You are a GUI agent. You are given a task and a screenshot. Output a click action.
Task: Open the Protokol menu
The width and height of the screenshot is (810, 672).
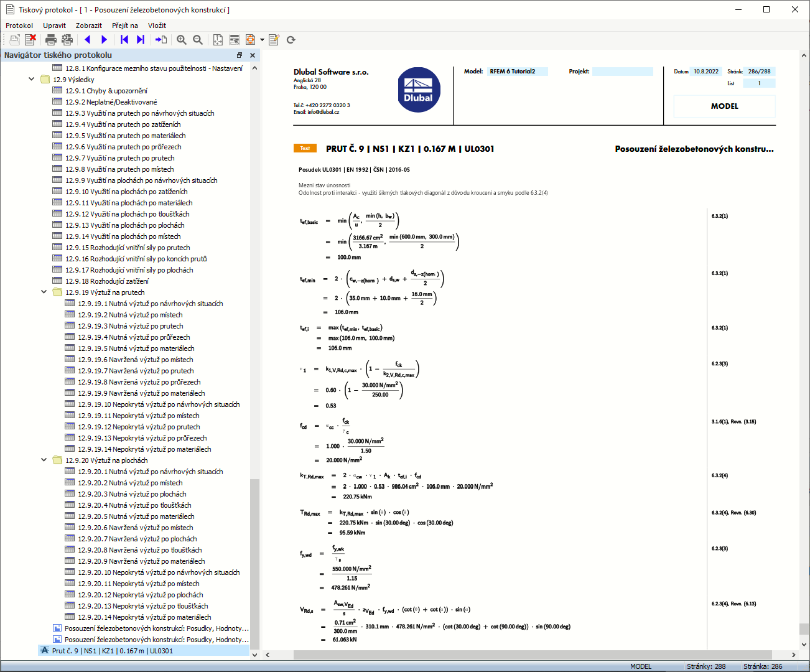[19, 26]
